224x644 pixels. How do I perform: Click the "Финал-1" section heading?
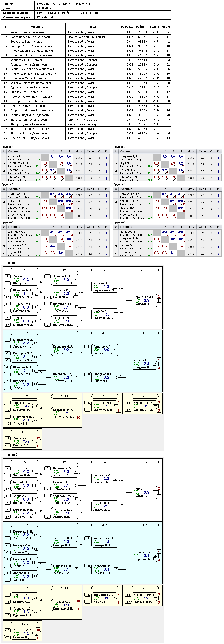tap(11, 263)
